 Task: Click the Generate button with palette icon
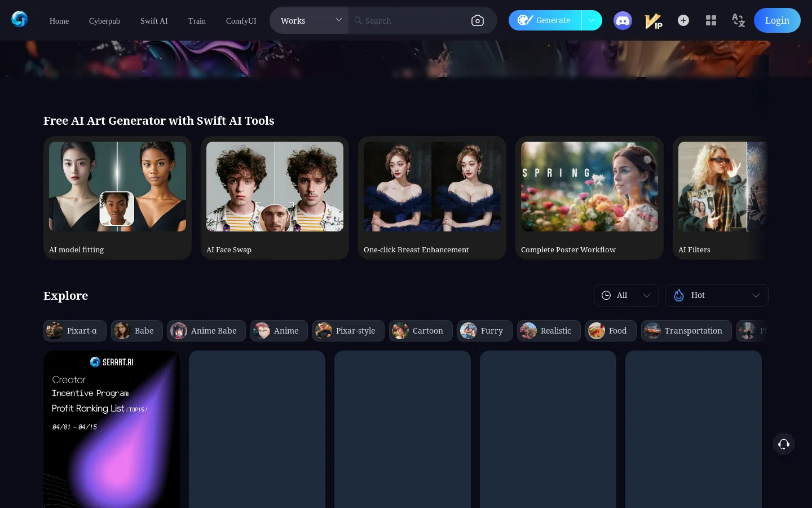point(544,20)
